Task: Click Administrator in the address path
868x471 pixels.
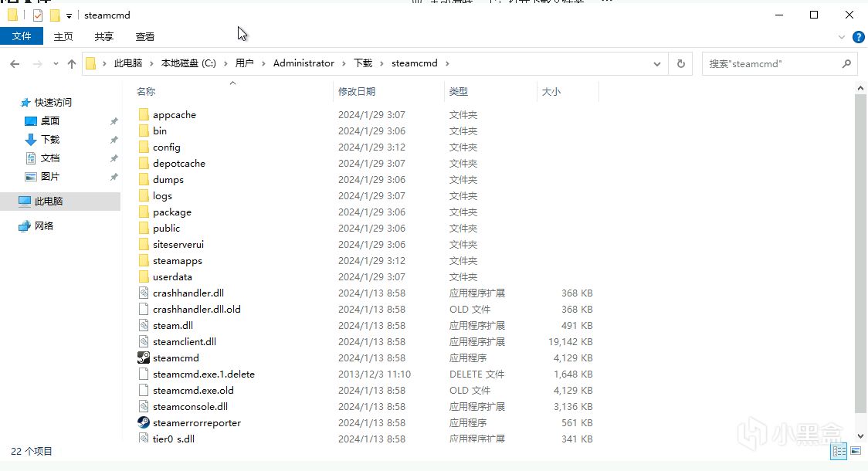Action: [303, 63]
